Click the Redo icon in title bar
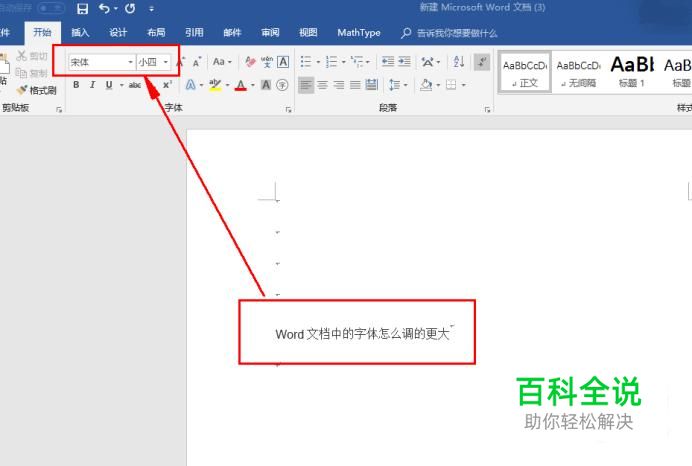692x466 pixels. pos(130,8)
